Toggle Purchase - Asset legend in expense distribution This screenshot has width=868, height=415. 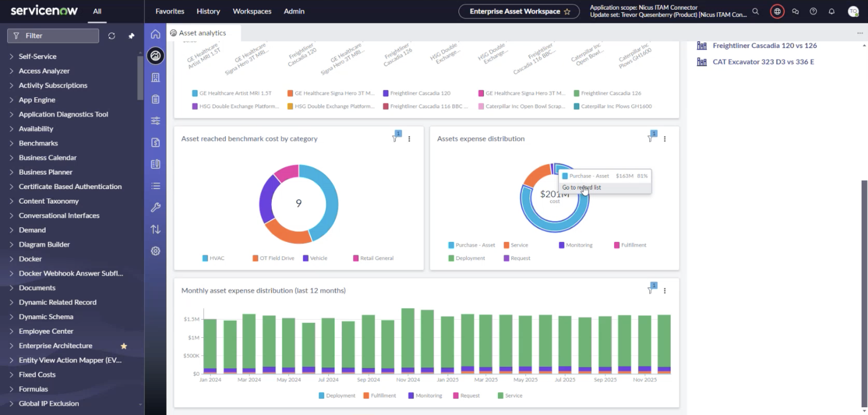click(x=472, y=245)
